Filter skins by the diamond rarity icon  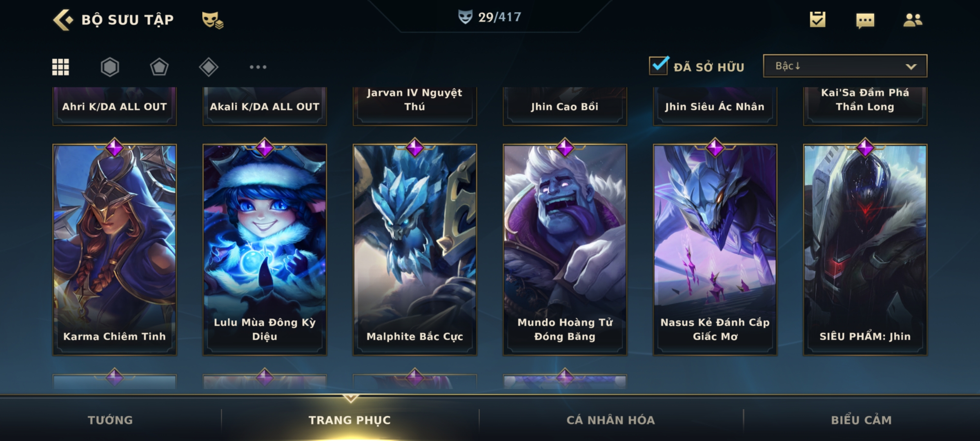(x=209, y=67)
